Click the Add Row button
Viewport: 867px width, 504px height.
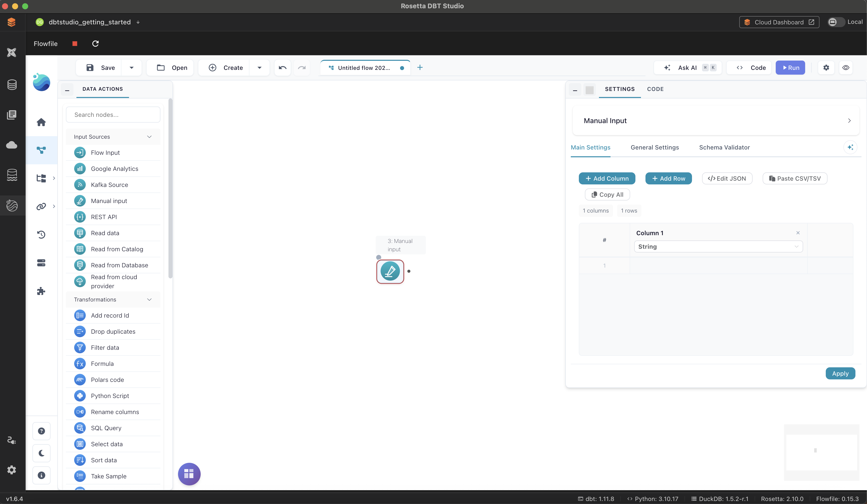(x=669, y=178)
